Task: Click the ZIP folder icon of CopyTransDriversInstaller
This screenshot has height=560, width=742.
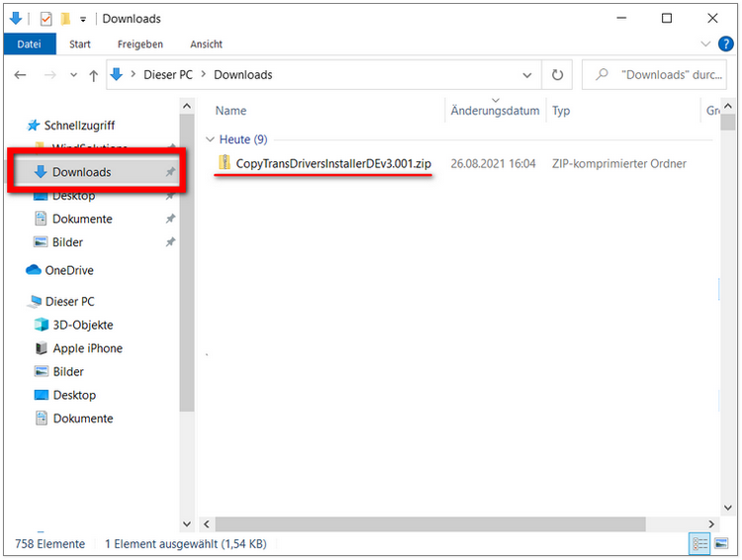Action: (x=225, y=162)
